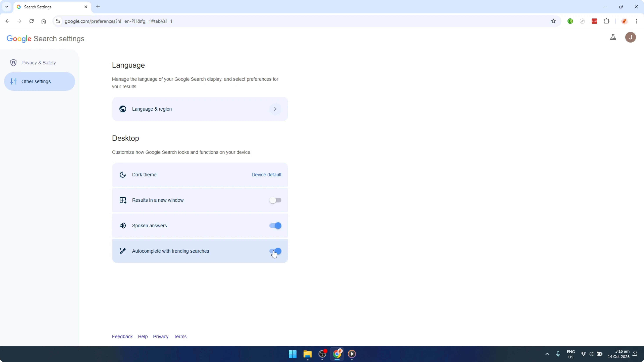Viewport: 644px width, 362px height.
Task: Open Language & region via its chevron
Action: [275, 109]
